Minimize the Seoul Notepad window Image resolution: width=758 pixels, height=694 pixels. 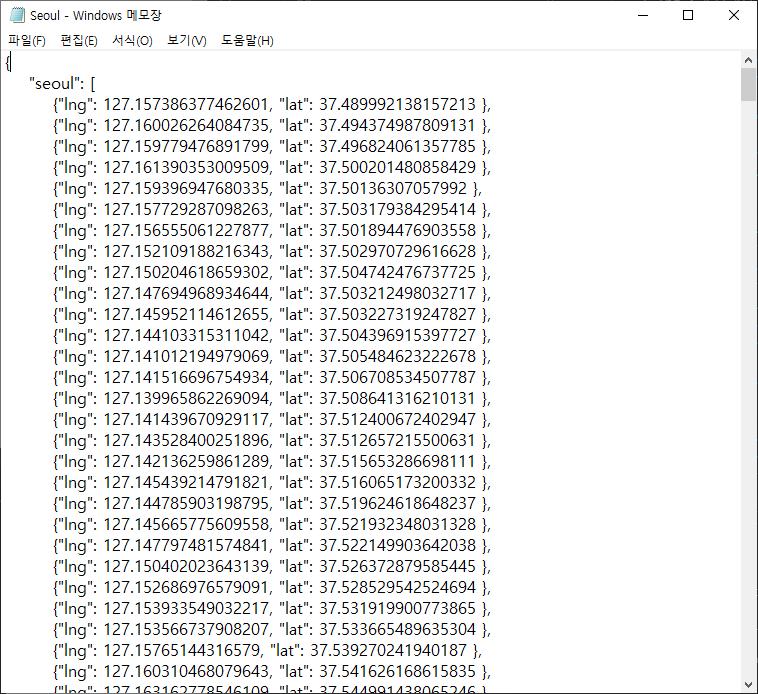point(643,15)
